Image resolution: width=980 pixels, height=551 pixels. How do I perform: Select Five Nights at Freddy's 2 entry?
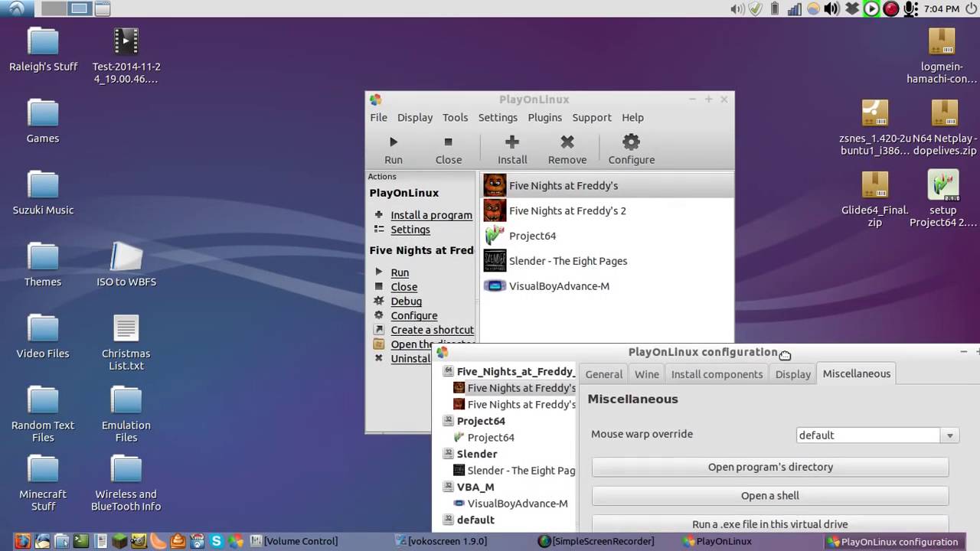[606, 210]
